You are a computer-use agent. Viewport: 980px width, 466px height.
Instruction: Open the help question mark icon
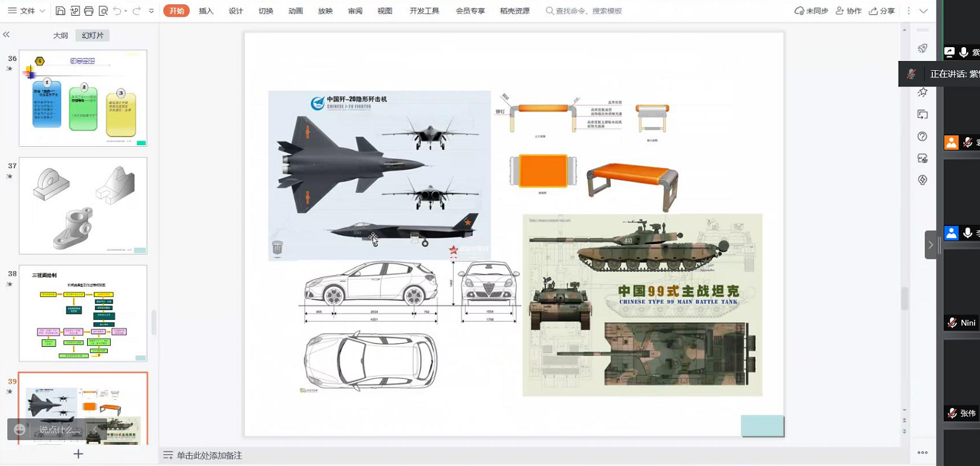tap(922, 137)
